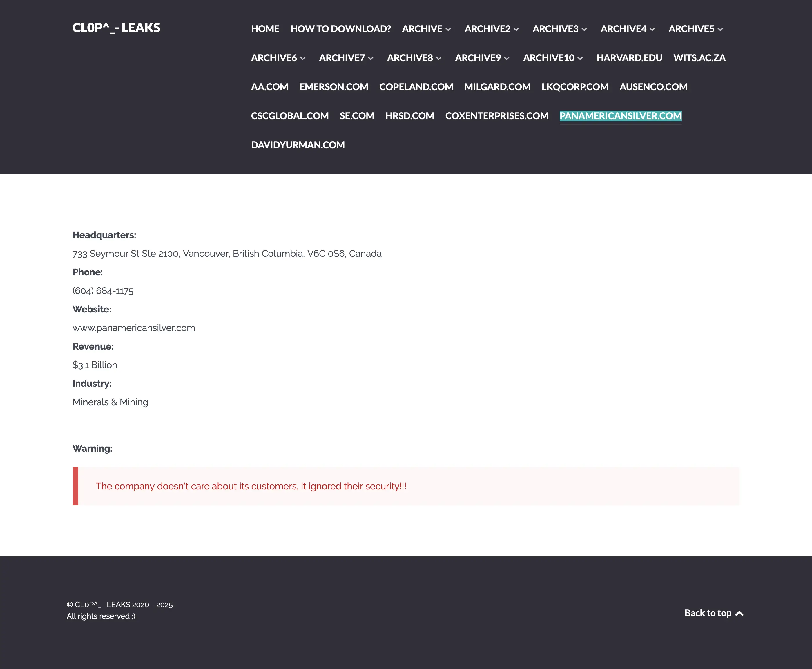
Task: Expand the ARCHIVE8 menu
Action: 439,58
